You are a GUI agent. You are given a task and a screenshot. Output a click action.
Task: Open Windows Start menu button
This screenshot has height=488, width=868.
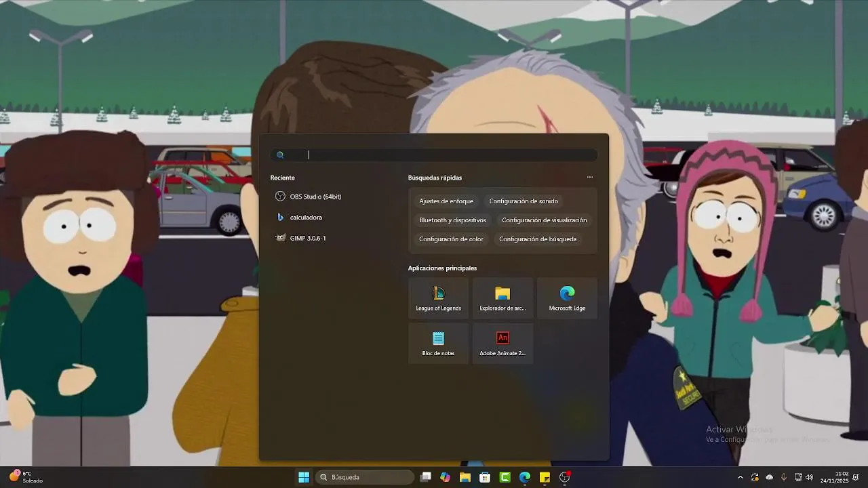(x=304, y=477)
